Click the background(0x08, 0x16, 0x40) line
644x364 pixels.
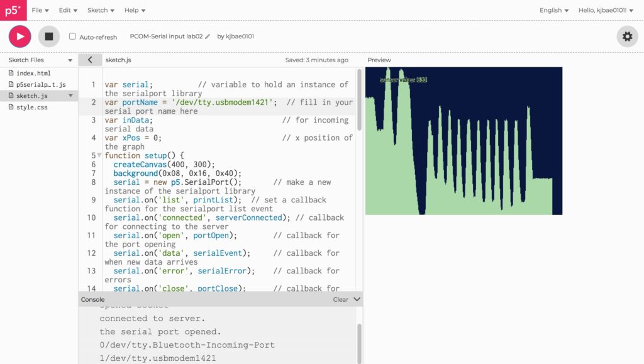[177, 173]
